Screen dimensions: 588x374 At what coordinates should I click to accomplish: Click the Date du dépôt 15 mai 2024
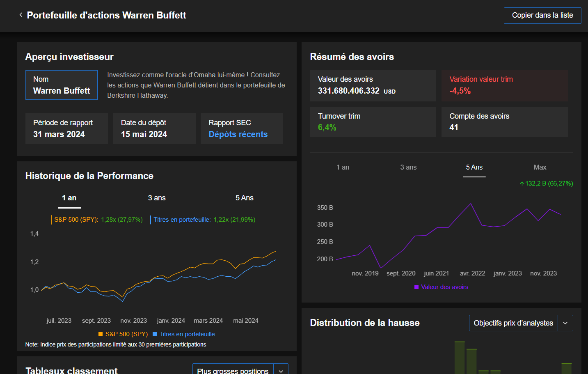point(154,128)
